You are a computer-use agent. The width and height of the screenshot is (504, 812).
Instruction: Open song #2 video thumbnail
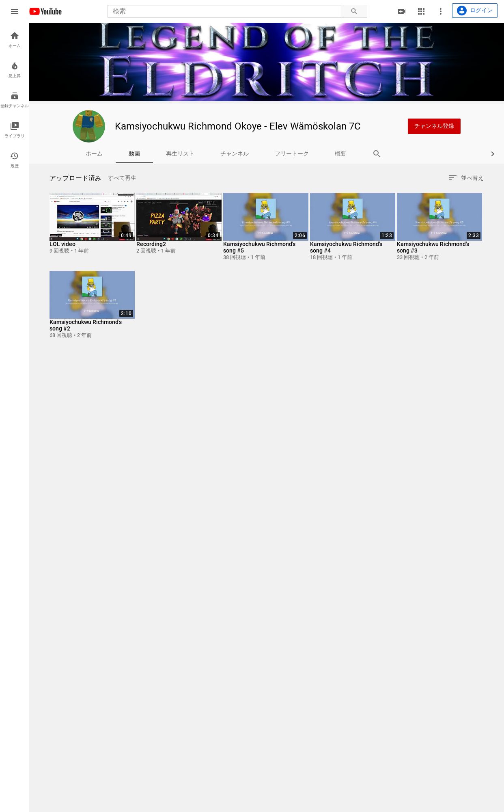(92, 295)
